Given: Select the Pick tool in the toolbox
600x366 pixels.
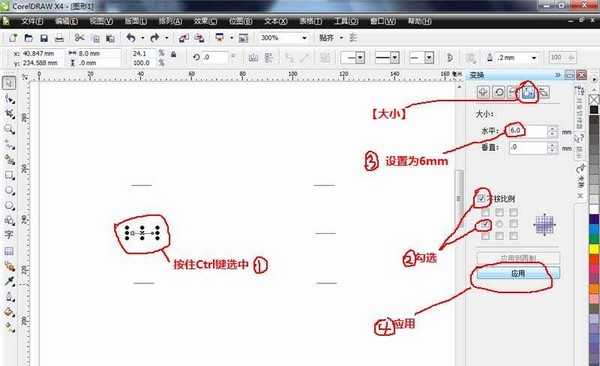Looking at the screenshot, I should pyautogui.click(x=9, y=83).
